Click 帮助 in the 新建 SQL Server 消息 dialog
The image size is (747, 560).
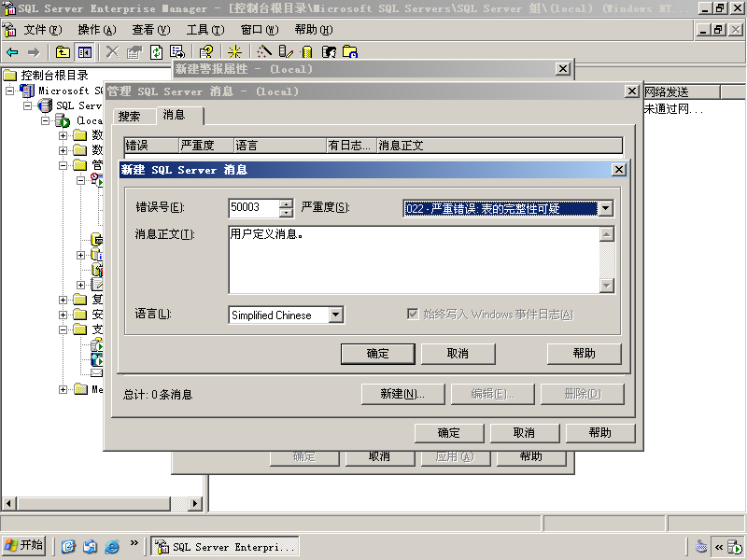[x=585, y=354]
